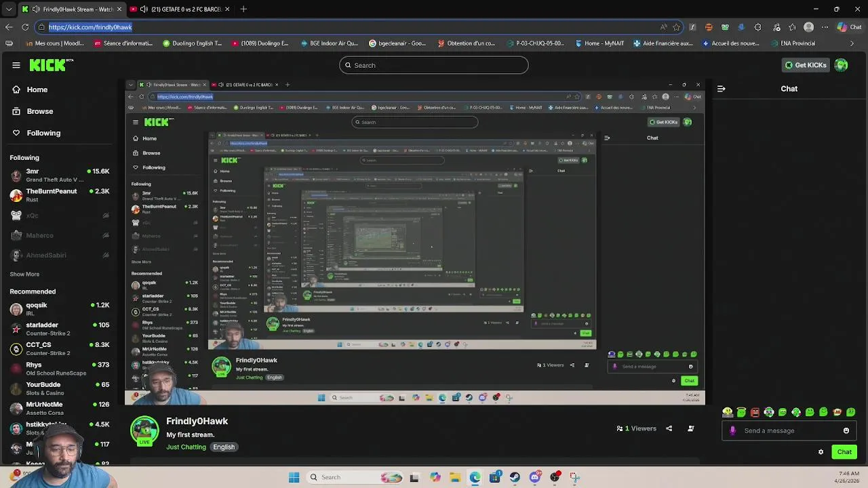The width and height of the screenshot is (868, 488).
Task: Click the Get KICKs button
Action: [805, 65]
